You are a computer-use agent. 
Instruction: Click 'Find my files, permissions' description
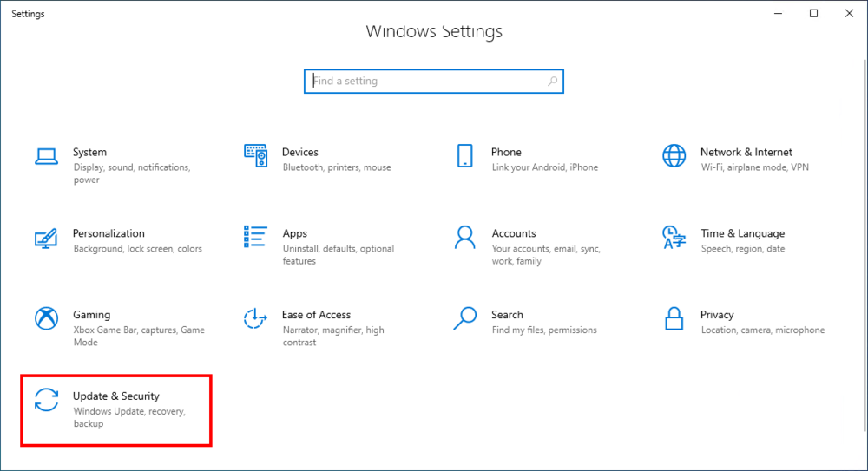[x=544, y=330]
